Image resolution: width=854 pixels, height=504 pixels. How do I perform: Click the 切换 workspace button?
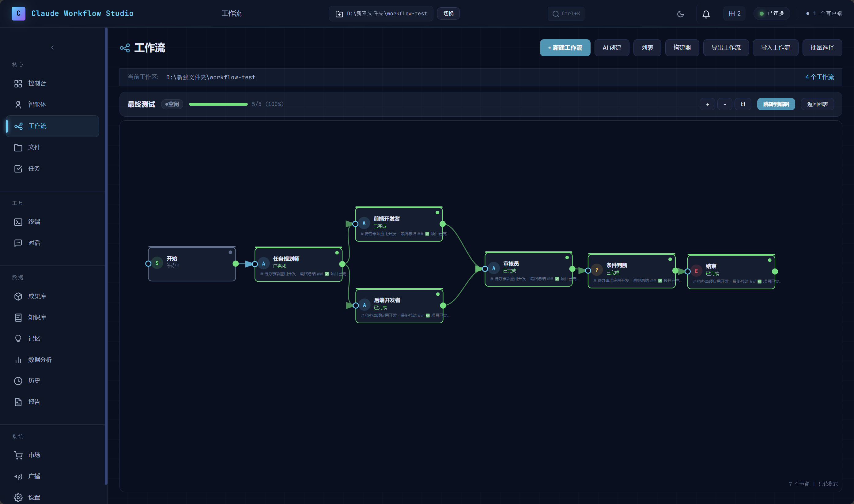click(448, 13)
